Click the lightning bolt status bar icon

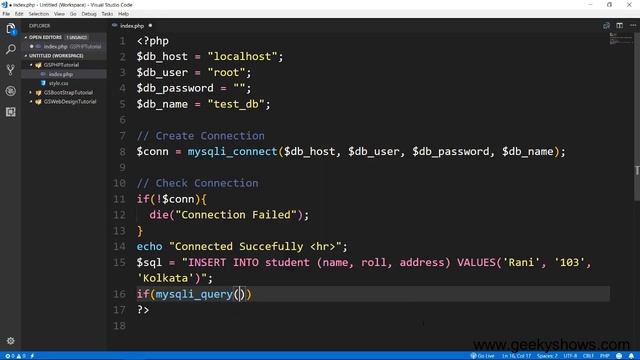pos(32,356)
